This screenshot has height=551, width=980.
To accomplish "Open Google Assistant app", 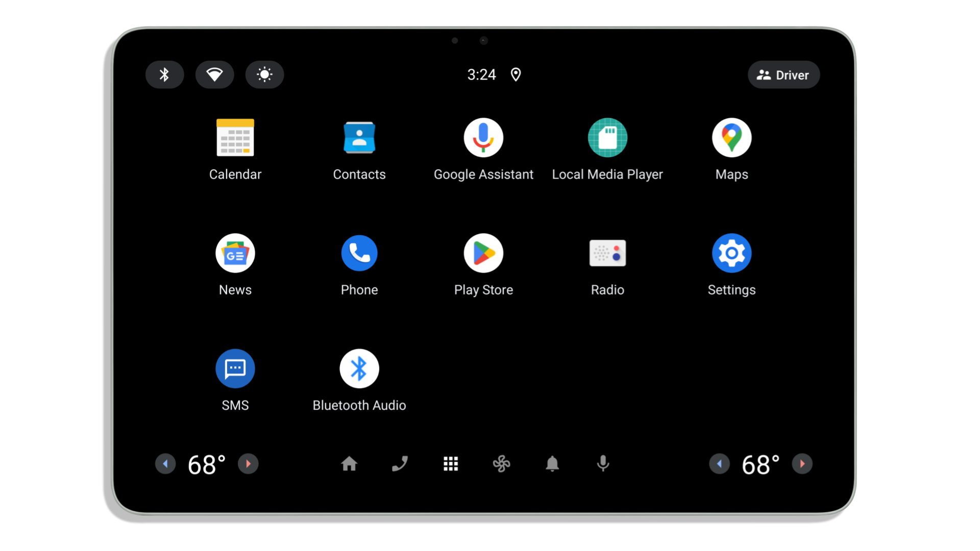I will coord(483,137).
